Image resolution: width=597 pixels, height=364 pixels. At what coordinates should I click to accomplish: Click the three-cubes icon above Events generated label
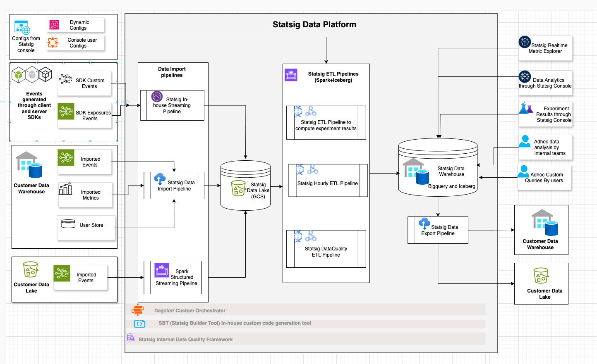[x=32, y=75]
